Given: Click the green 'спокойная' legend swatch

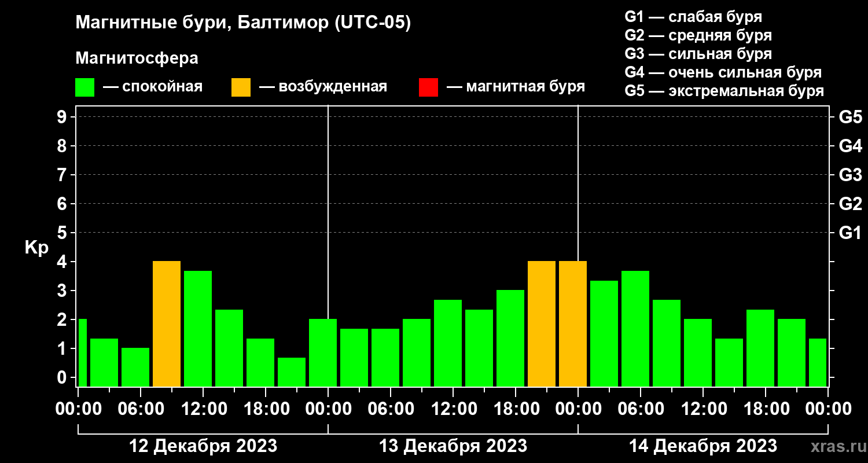Looking at the screenshot, I should click(x=85, y=87).
